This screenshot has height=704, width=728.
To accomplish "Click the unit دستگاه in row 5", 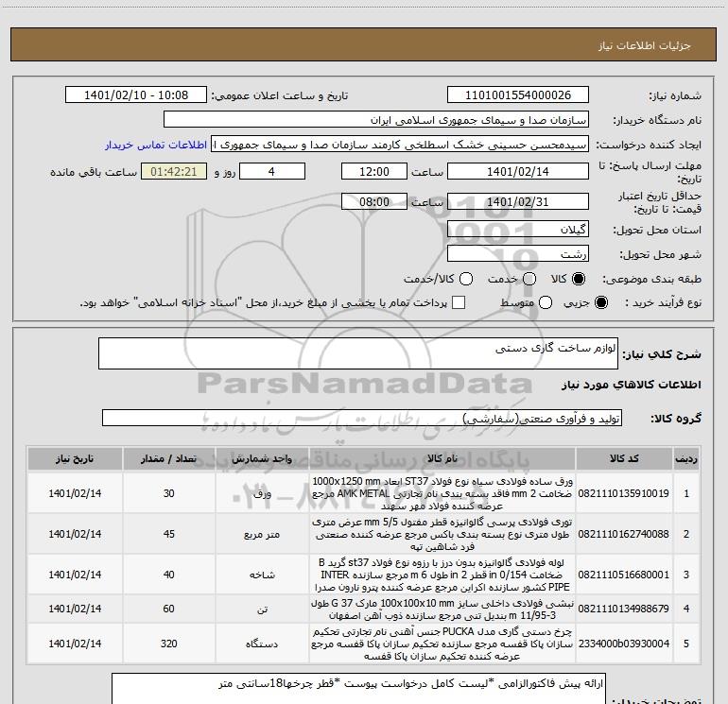I will pos(262,644).
